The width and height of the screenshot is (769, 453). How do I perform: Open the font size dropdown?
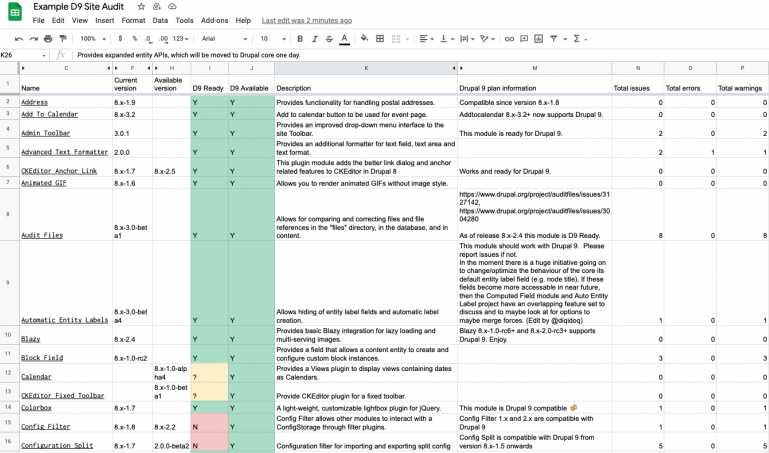pos(273,39)
